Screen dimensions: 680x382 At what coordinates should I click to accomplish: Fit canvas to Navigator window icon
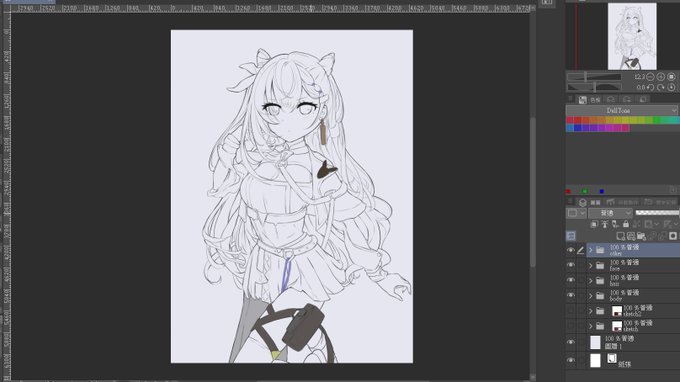pyautogui.click(x=671, y=77)
